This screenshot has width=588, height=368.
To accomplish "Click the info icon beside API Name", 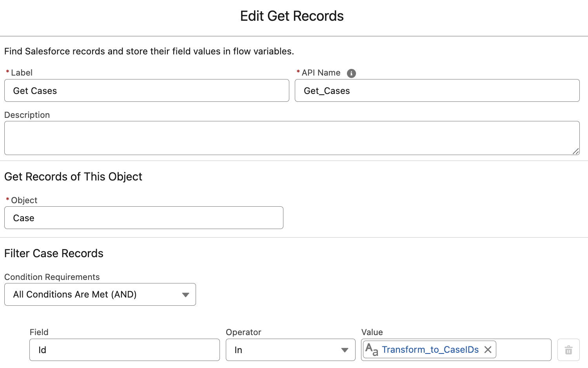I will (x=351, y=73).
